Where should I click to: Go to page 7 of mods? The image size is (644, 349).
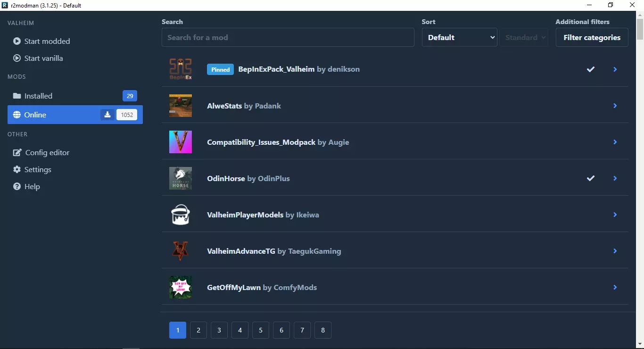pos(302,330)
